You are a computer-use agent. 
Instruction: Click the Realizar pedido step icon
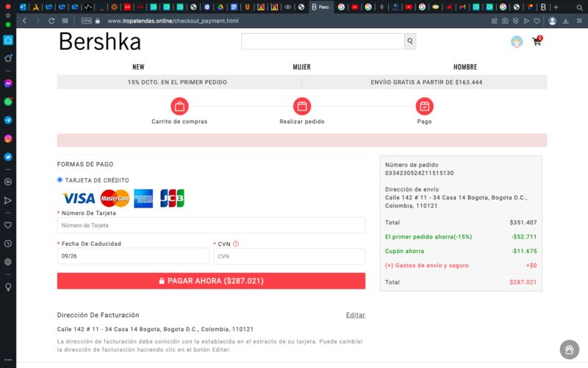click(302, 107)
